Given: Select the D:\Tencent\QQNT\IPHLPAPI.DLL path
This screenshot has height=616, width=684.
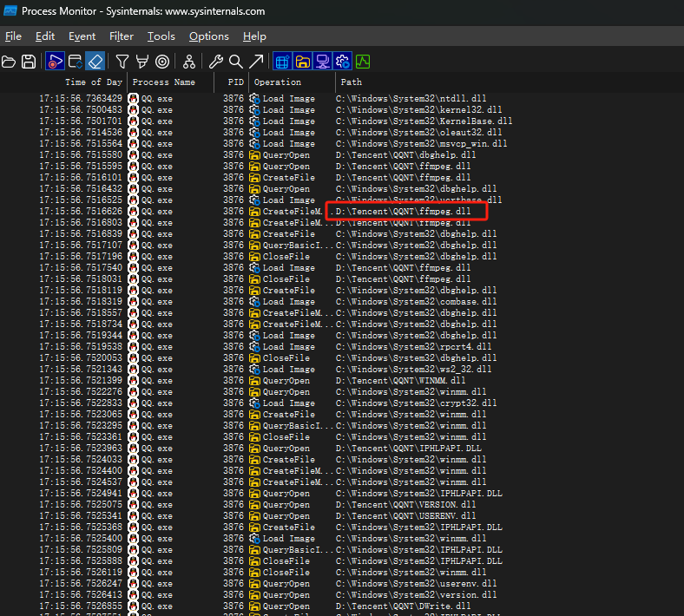Looking at the screenshot, I should (x=408, y=449).
